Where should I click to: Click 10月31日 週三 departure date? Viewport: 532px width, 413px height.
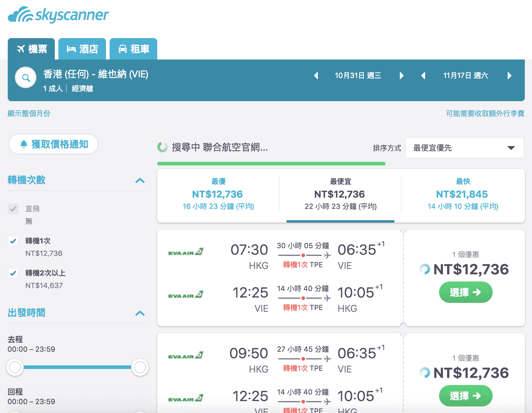tap(358, 76)
